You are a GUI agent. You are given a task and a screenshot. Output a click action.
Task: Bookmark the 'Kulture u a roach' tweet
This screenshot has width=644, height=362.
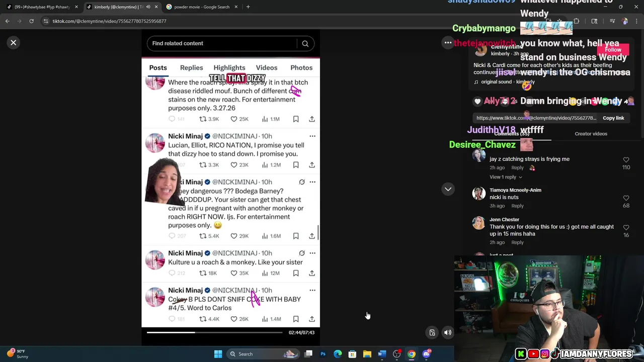(296, 273)
